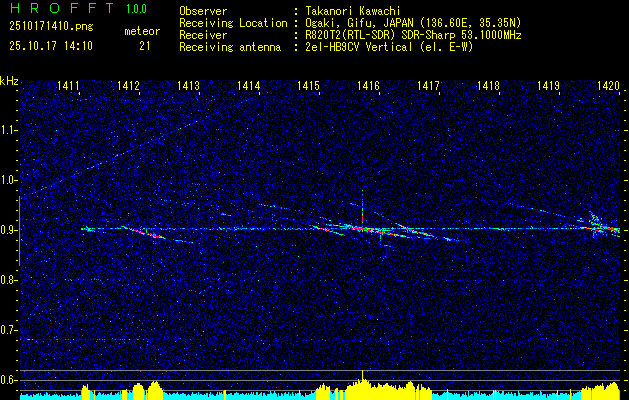This screenshot has width=629, height=400.
Task: Click the 1413 time axis label
Action: (x=188, y=85)
